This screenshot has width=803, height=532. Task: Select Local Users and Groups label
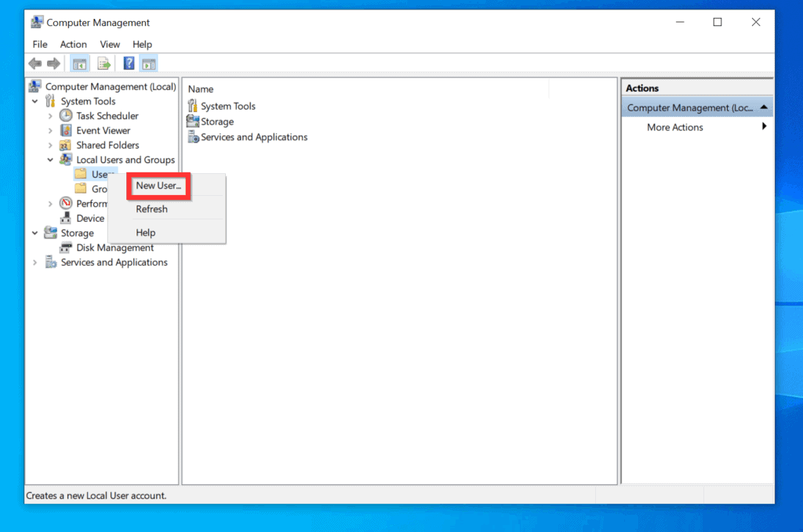click(x=125, y=160)
